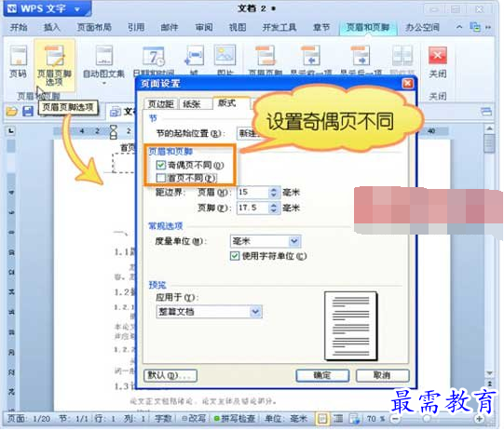This screenshot has width=504, height=431.
Task: Click zoom in plus button
Action: point(479,419)
